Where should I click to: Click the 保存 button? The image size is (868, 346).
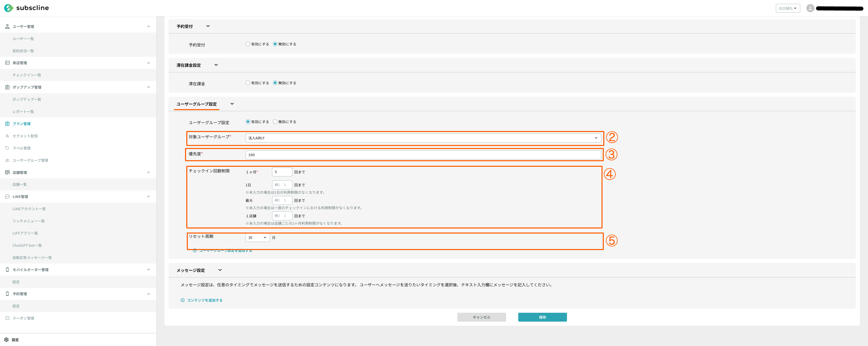(x=543, y=317)
